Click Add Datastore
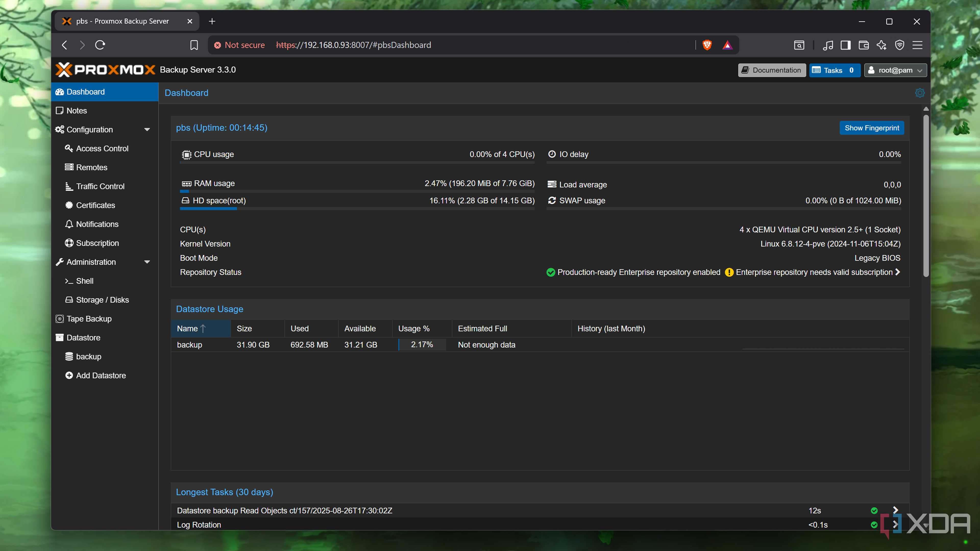The image size is (980, 551). pyautogui.click(x=105, y=376)
